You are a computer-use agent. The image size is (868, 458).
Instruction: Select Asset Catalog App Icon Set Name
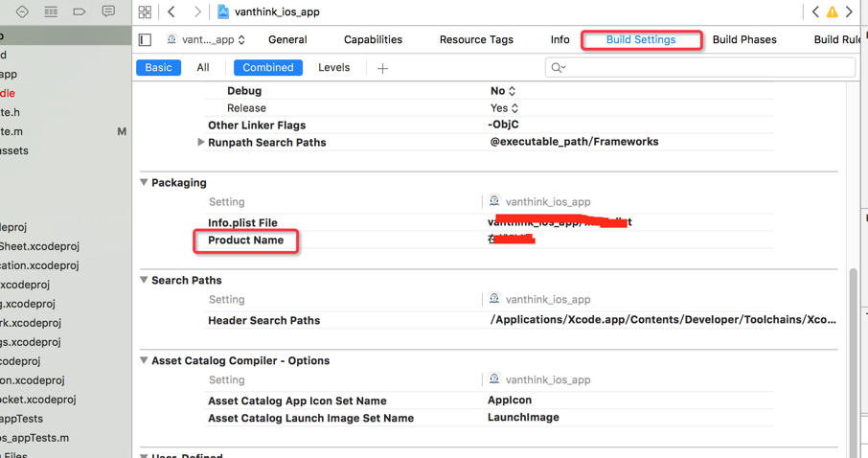(297, 401)
